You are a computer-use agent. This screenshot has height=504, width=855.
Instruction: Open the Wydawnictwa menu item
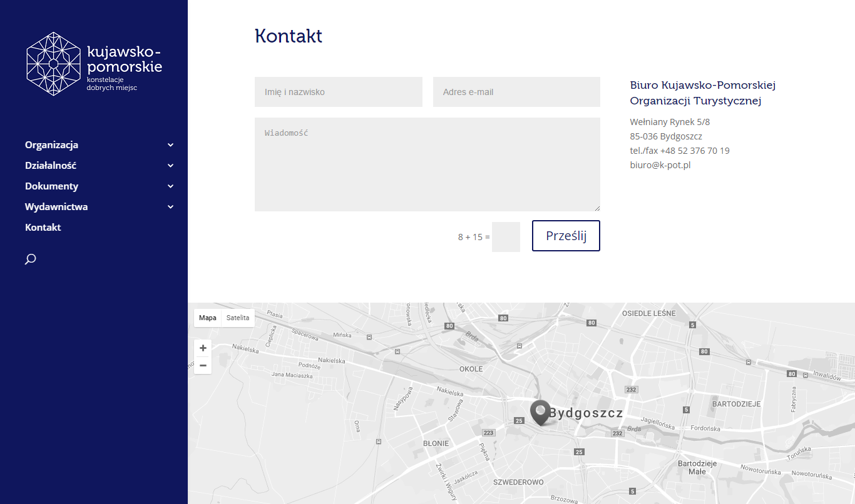[56, 207]
